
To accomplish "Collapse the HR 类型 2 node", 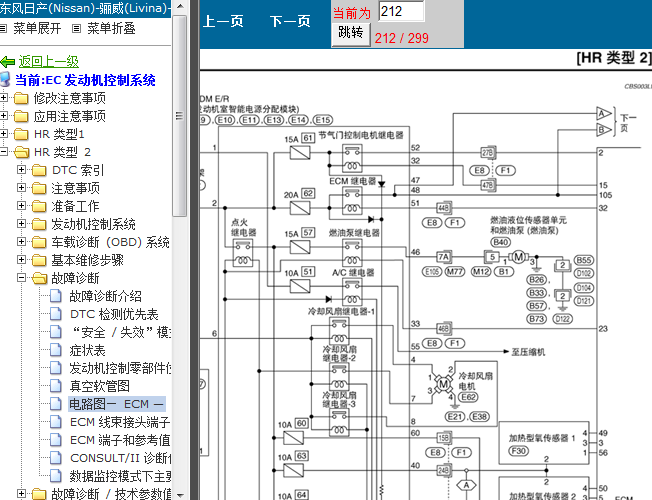I will (3, 151).
